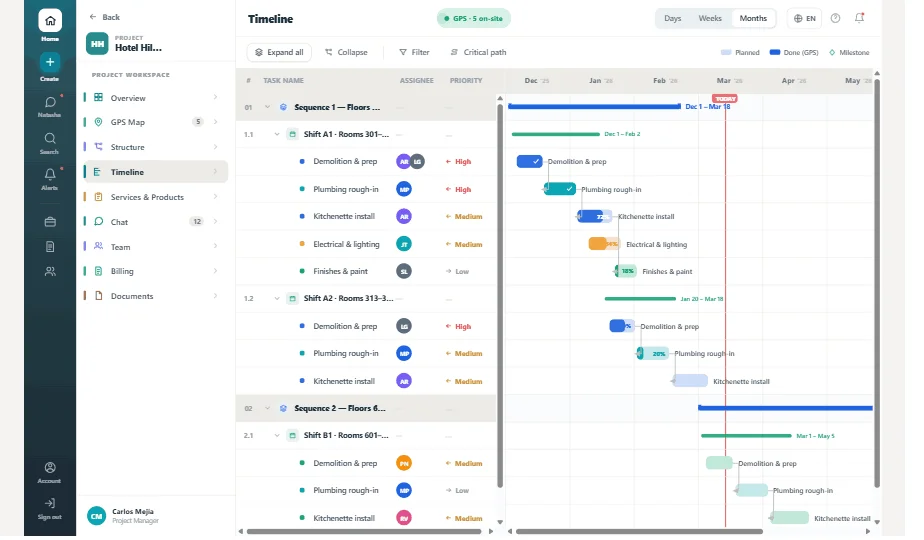The height and width of the screenshot is (540, 924).
Task: Click the AR avatar on Kitchenette install row
Action: pyautogui.click(x=404, y=216)
